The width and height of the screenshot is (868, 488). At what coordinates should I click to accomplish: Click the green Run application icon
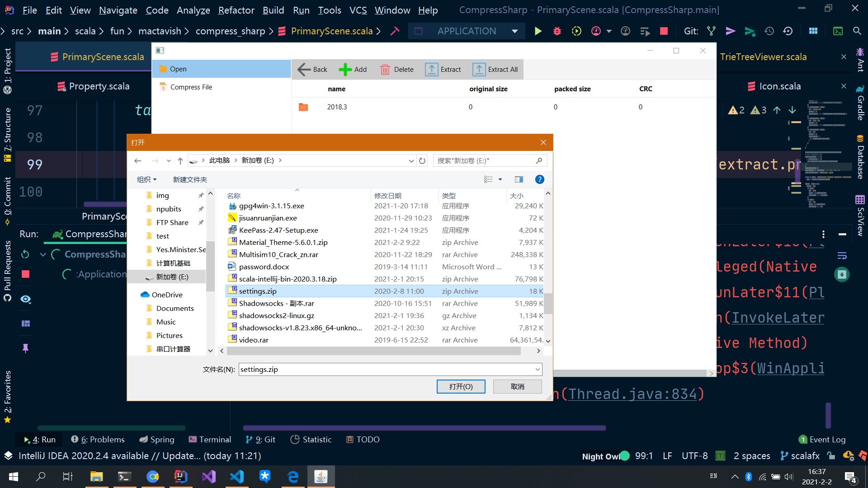pyautogui.click(x=538, y=31)
